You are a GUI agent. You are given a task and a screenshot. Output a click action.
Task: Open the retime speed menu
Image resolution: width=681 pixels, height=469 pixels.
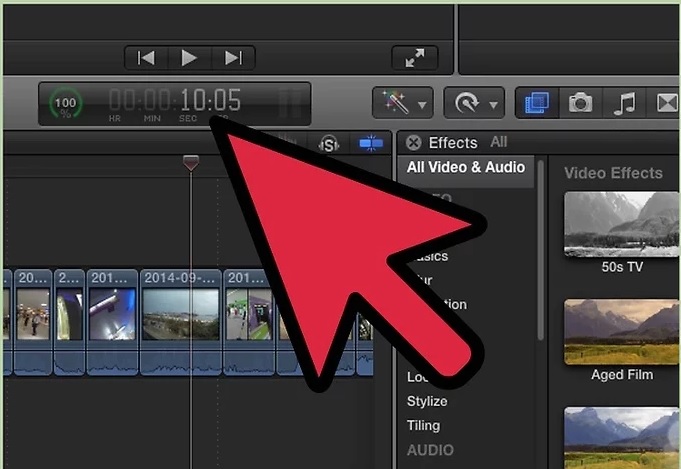pos(474,103)
